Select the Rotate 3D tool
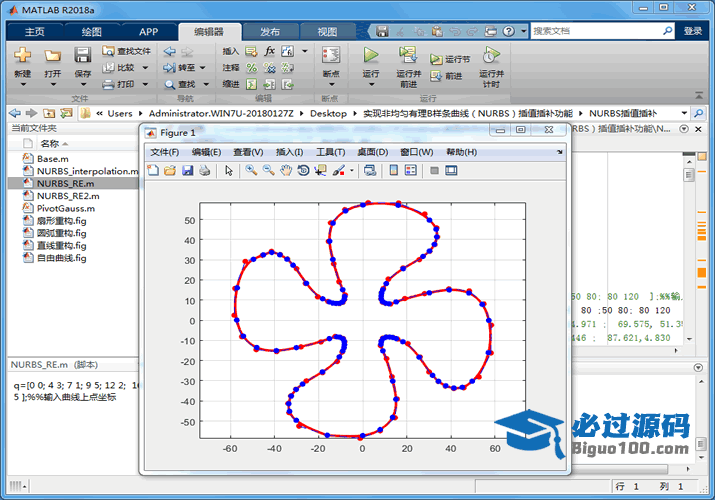The height and width of the screenshot is (500, 715). [303, 170]
